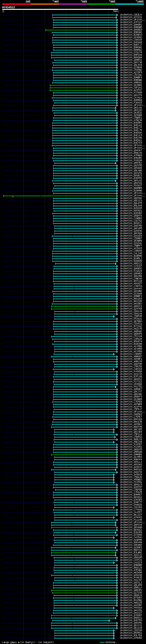Click the cyan ~100% identity legend bar
The height and width of the screenshot is (644, 146).
pyautogui.click(x=130, y=4)
